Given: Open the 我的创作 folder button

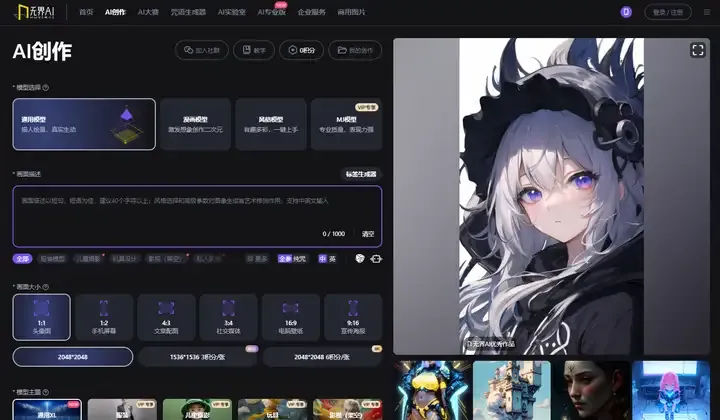Looking at the screenshot, I should [x=355, y=50].
